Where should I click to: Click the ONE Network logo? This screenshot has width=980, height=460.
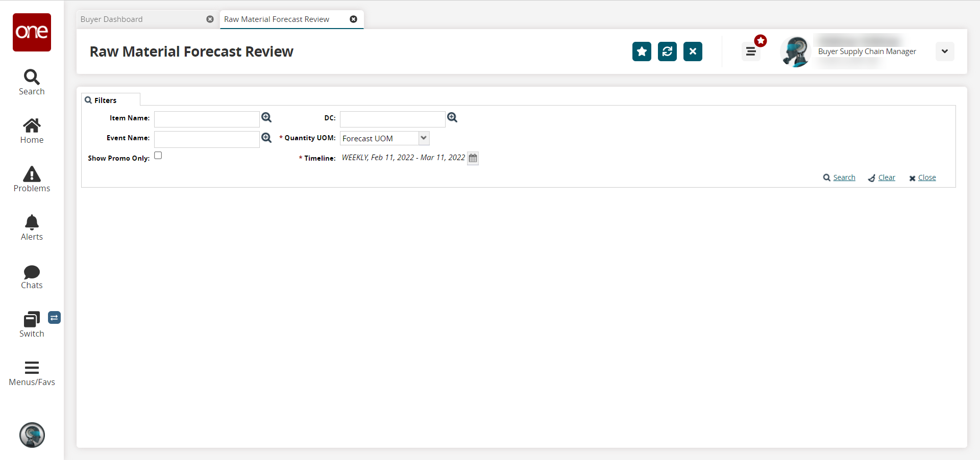tap(32, 32)
